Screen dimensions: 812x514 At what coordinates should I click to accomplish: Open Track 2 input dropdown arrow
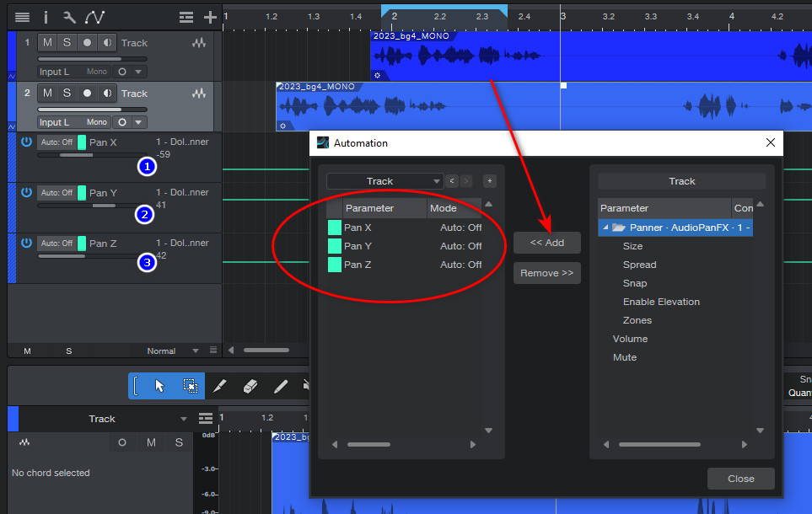click(138, 123)
